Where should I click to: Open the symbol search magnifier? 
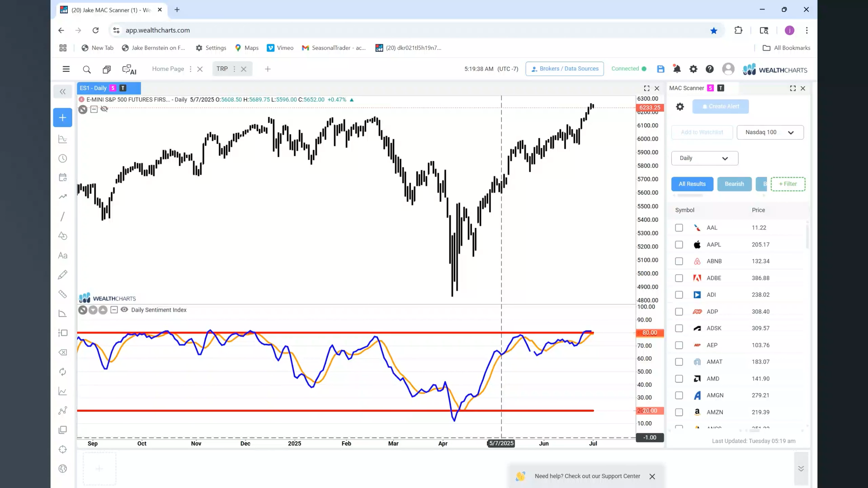(x=87, y=69)
